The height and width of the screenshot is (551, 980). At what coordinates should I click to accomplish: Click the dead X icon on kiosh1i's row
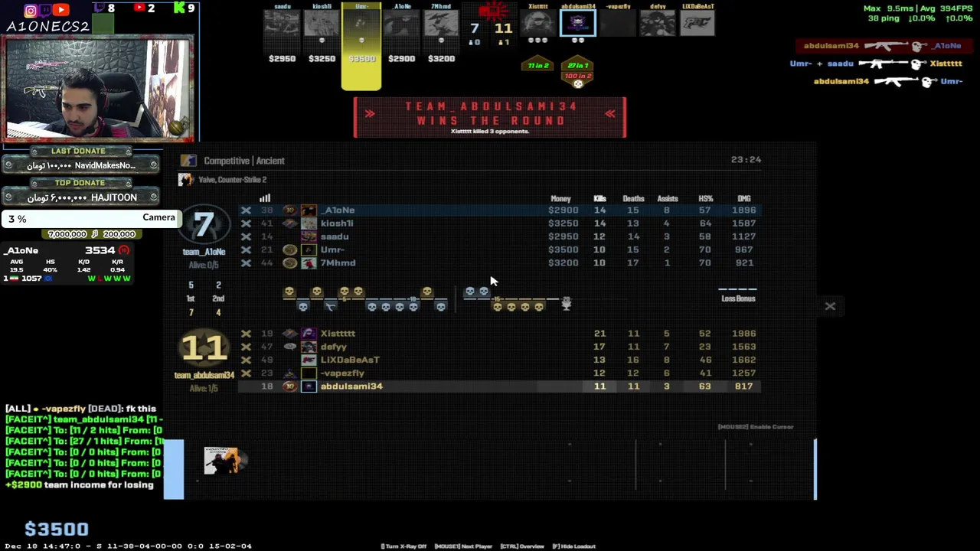(x=246, y=223)
